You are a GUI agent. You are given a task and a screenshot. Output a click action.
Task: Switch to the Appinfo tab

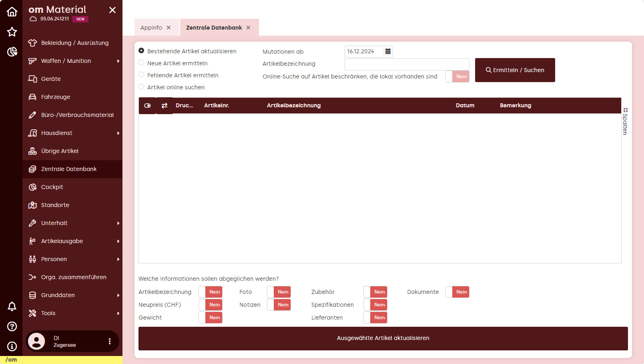(x=151, y=28)
